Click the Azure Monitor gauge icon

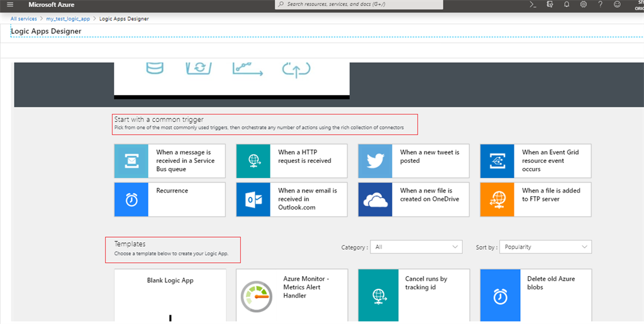(257, 296)
